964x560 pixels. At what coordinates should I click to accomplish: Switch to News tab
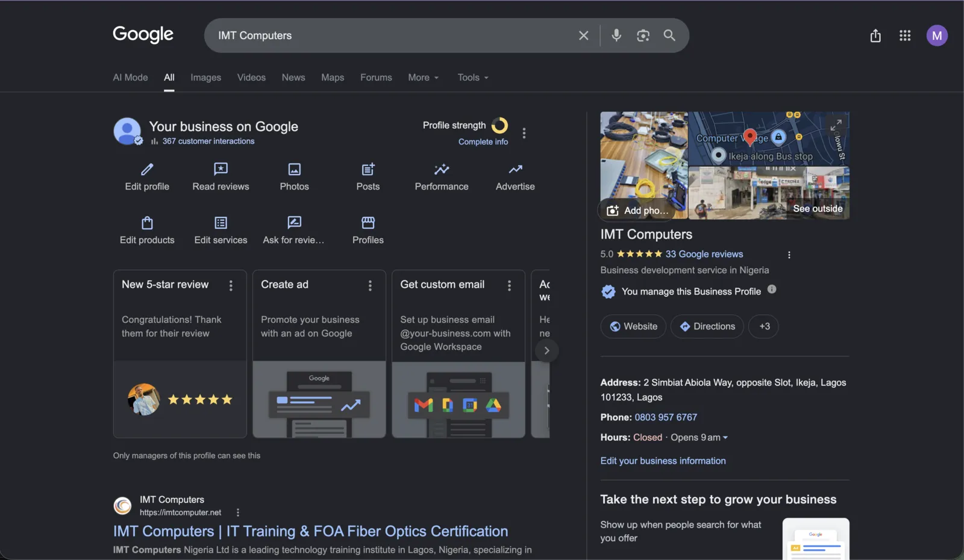(293, 78)
